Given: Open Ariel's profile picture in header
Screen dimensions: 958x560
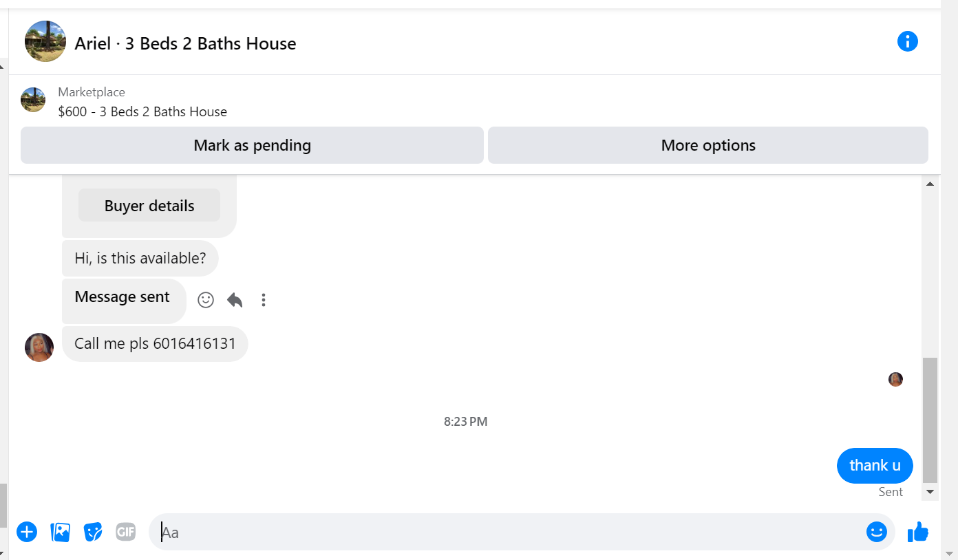Looking at the screenshot, I should (45, 41).
